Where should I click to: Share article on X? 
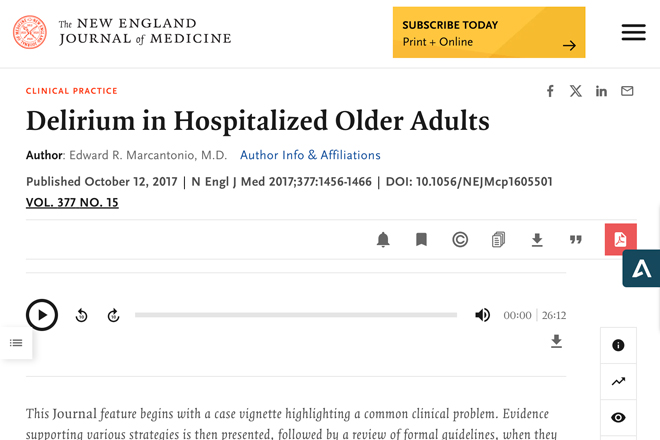[576, 91]
